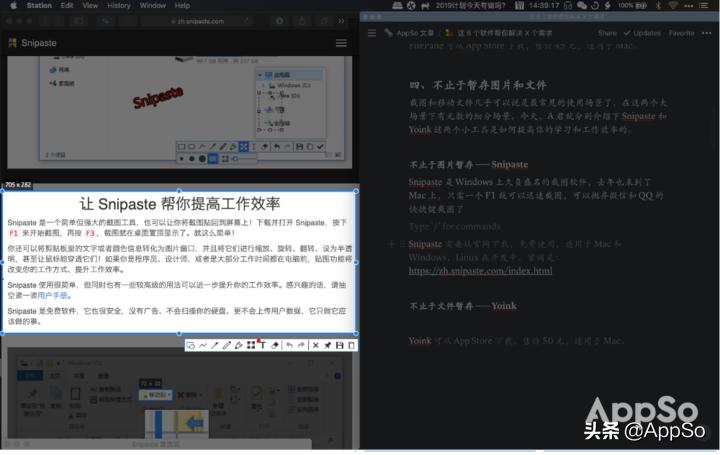Open the Edit menu
This screenshot has width=720, height=455.
67,6
